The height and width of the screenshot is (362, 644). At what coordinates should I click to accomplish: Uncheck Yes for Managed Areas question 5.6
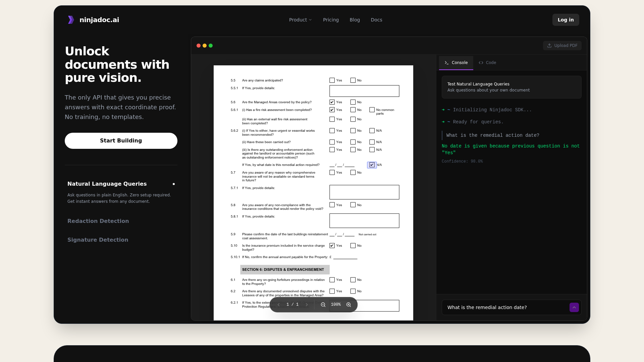[332, 102]
